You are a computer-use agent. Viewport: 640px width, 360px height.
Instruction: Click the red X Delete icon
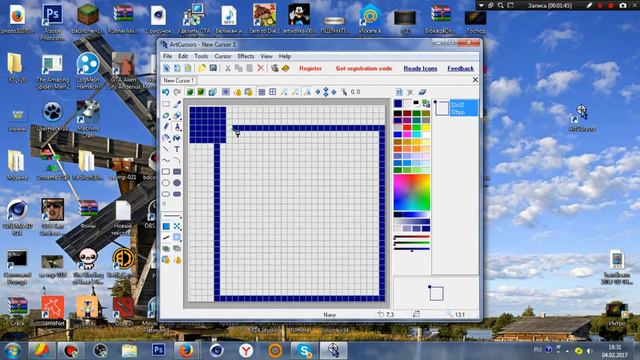click(x=260, y=68)
